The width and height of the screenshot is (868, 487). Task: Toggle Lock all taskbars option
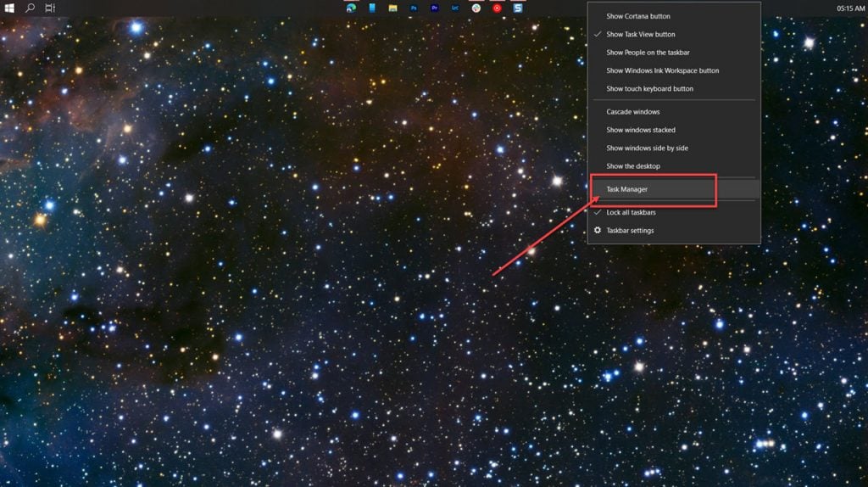click(x=674, y=212)
